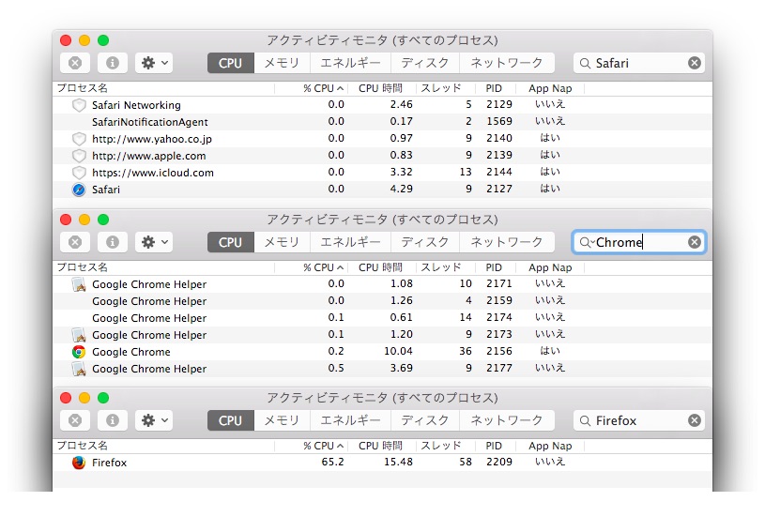Screen dimensions: 765x532
Task: Click App Nap column header in Safari-search window
Action: pos(550,88)
